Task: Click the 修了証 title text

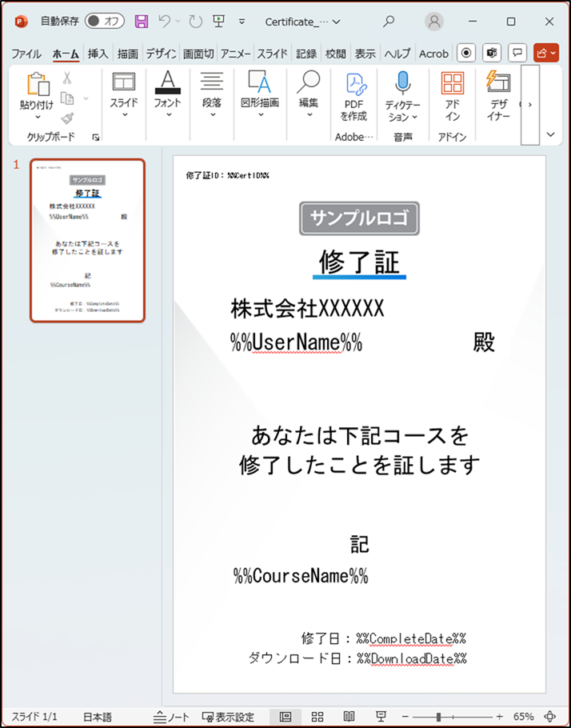Action: pyautogui.click(x=359, y=262)
